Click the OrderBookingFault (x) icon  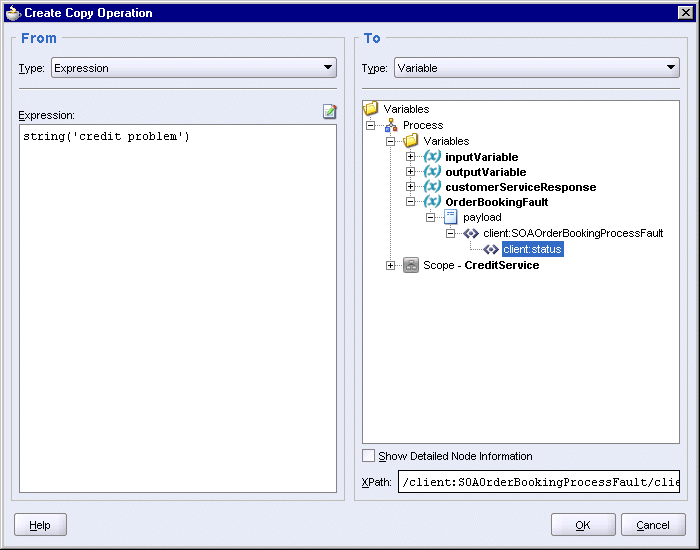pyautogui.click(x=432, y=202)
